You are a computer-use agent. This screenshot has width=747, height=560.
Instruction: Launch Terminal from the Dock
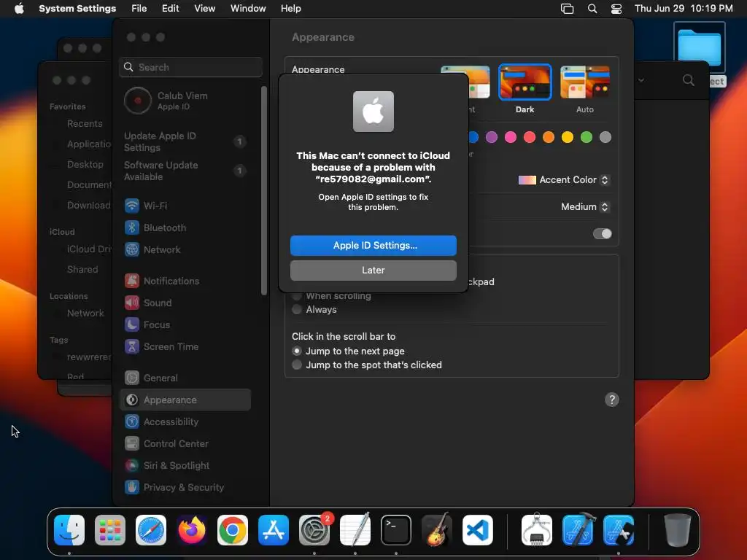click(x=396, y=530)
